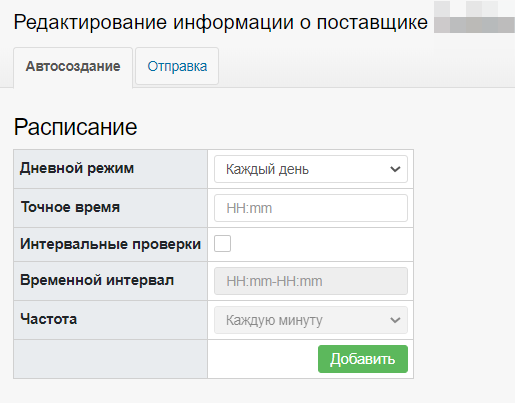Click the green Добавить button
Viewport: 515px width, 403px height.
click(x=363, y=359)
